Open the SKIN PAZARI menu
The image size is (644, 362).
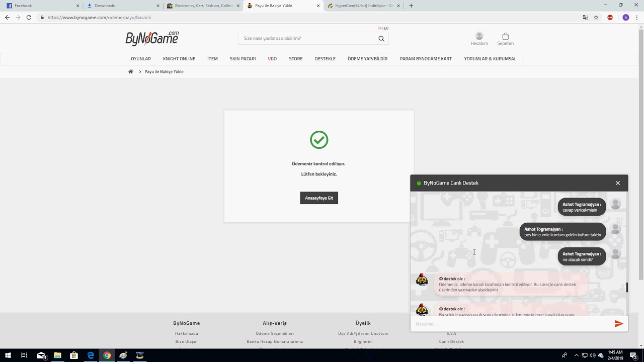(x=243, y=59)
